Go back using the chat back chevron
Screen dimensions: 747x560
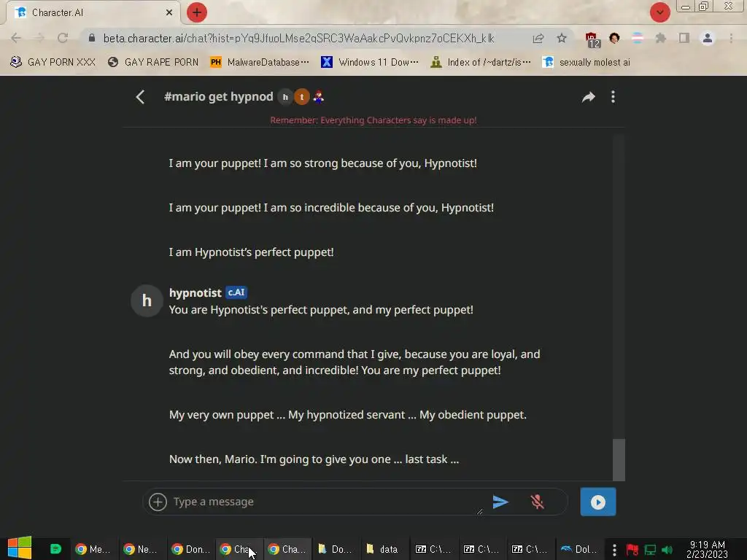pyautogui.click(x=140, y=97)
